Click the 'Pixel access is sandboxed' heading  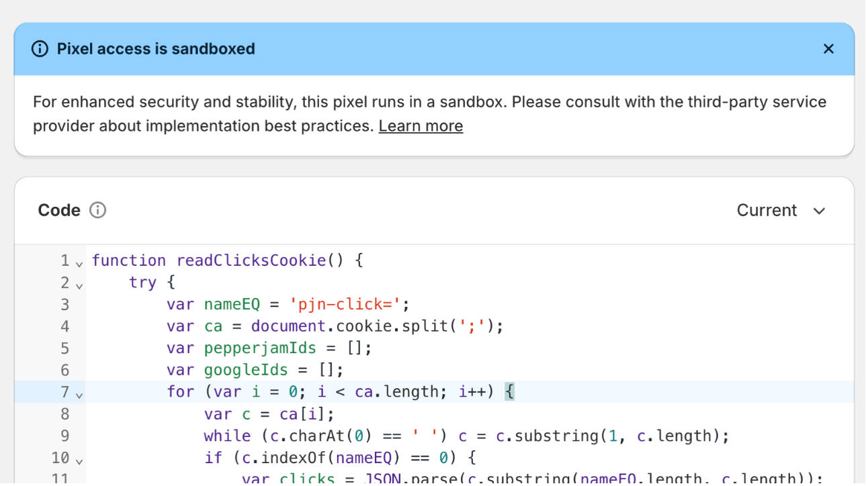[x=156, y=49]
